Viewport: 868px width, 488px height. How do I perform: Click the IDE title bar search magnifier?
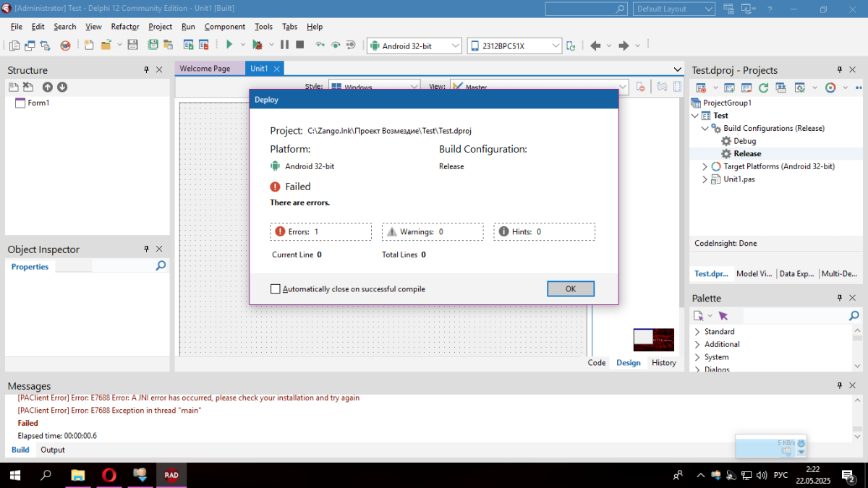coord(620,9)
